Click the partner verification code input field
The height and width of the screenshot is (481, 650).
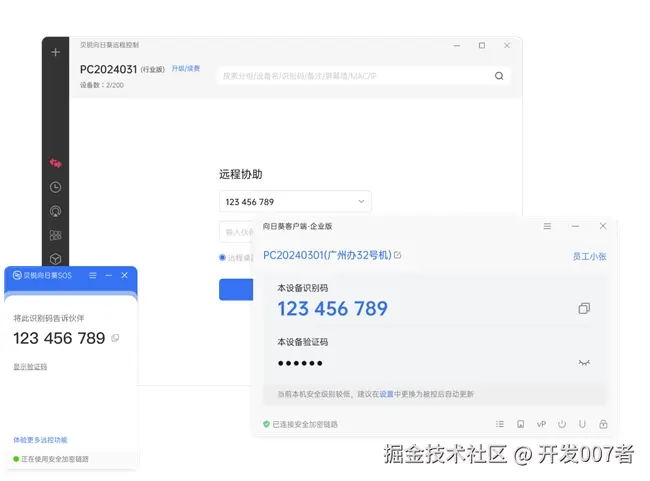(236, 232)
